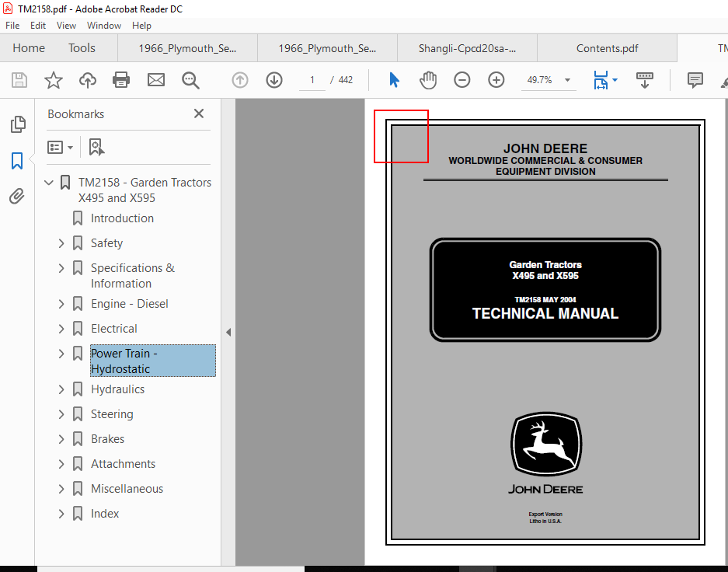728x572 pixels.
Task: Find current bookmark icon in Bookmarks panel
Action: 96,147
